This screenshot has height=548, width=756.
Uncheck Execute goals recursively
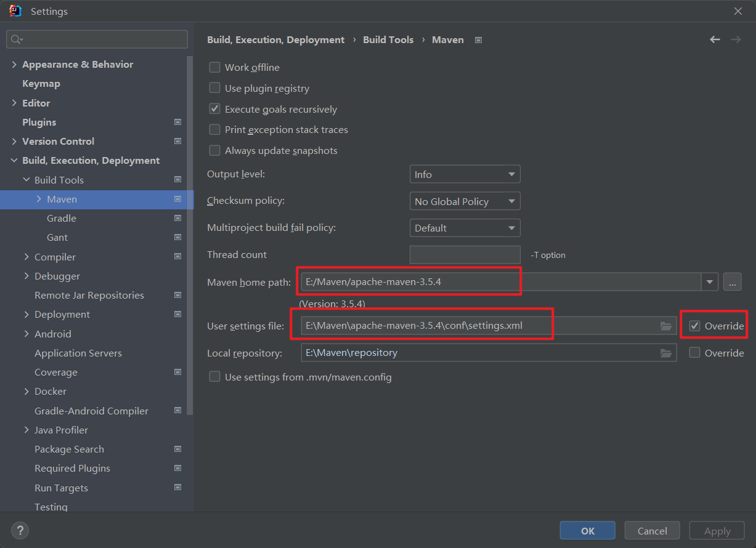click(x=214, y=109)
